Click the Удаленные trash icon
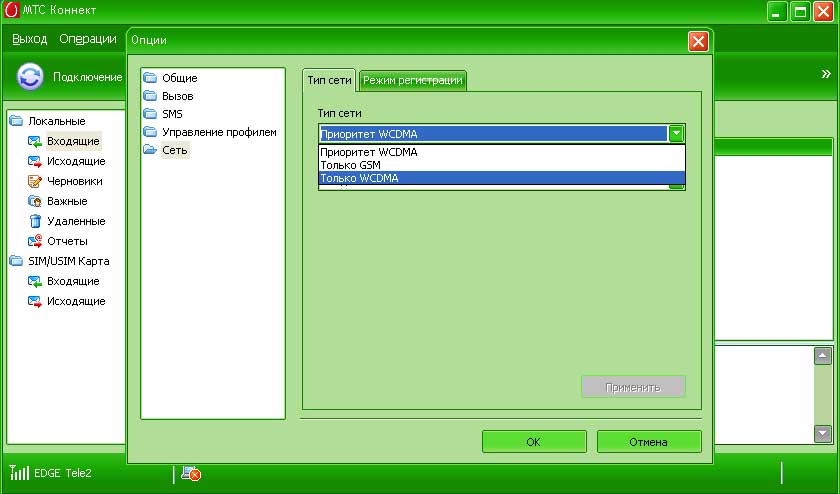 pyautogui.click(x=35, y=221)
